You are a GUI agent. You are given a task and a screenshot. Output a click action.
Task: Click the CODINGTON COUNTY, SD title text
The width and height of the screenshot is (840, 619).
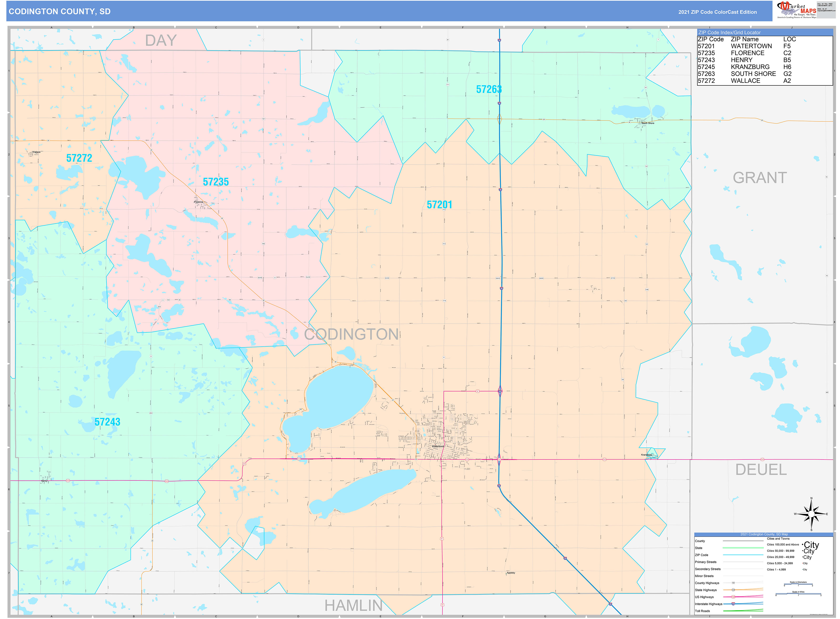point(60,12)
